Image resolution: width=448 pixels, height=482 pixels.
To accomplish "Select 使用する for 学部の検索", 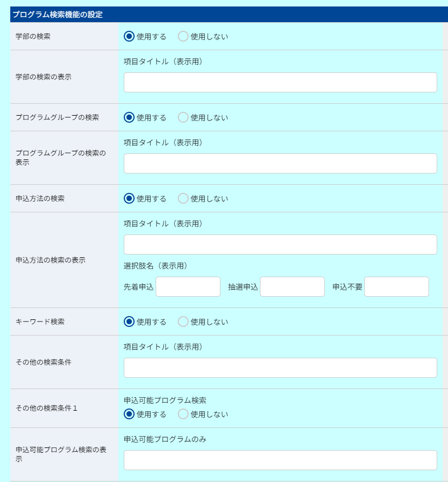I will coord(129,36).
